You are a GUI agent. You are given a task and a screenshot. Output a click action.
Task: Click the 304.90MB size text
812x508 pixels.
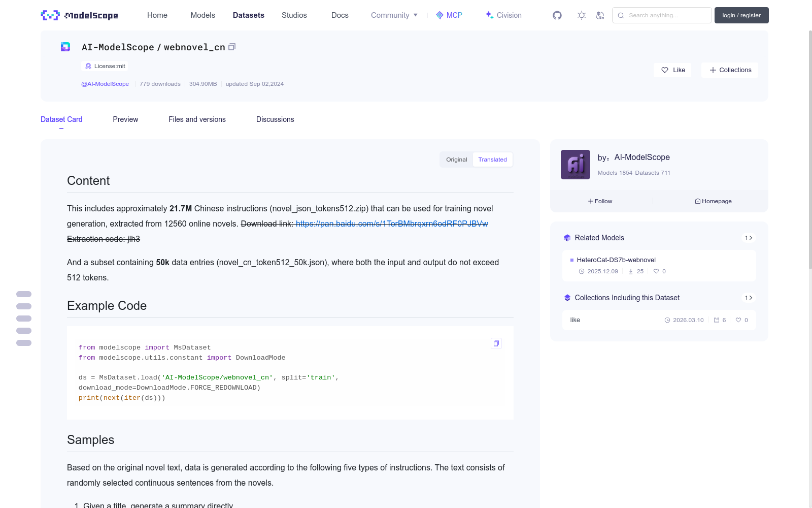[203, 84]
